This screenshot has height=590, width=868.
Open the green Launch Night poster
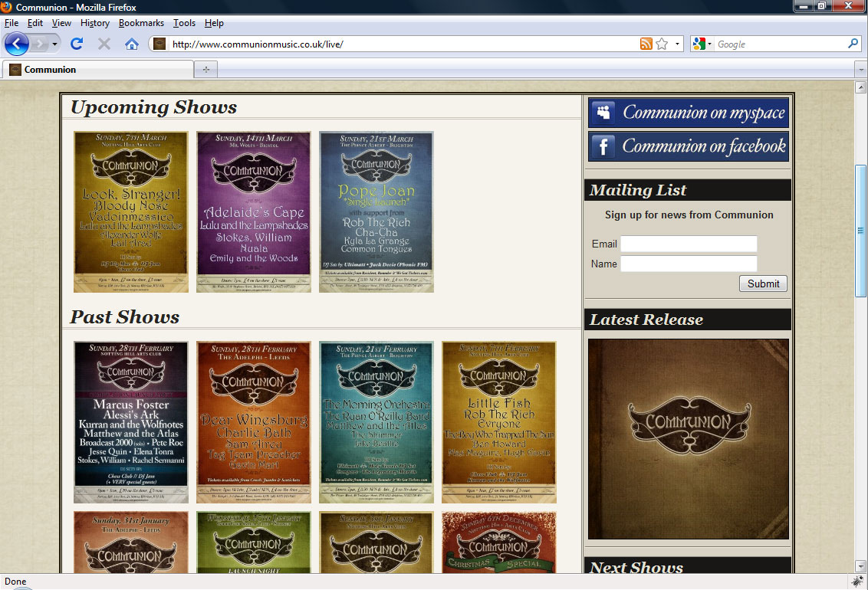click(x=254, y=542)
